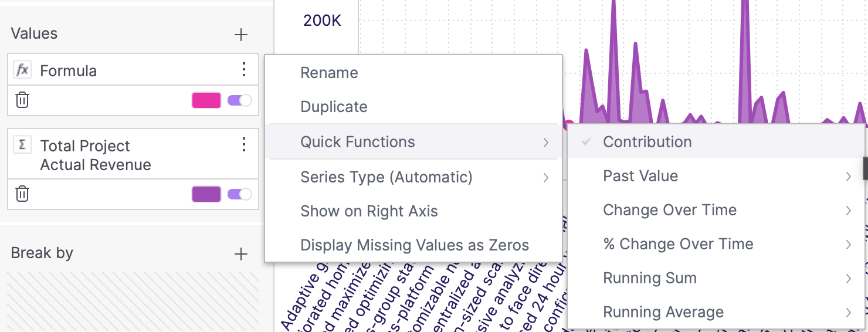
Task: Open the pink Formula color swatch
Action: [206, 100]
